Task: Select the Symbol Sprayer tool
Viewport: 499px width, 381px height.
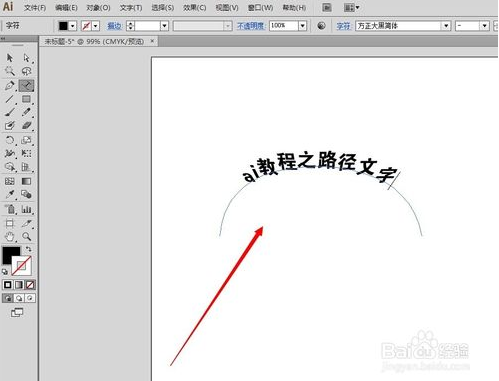Action: [x=10, y=209]
